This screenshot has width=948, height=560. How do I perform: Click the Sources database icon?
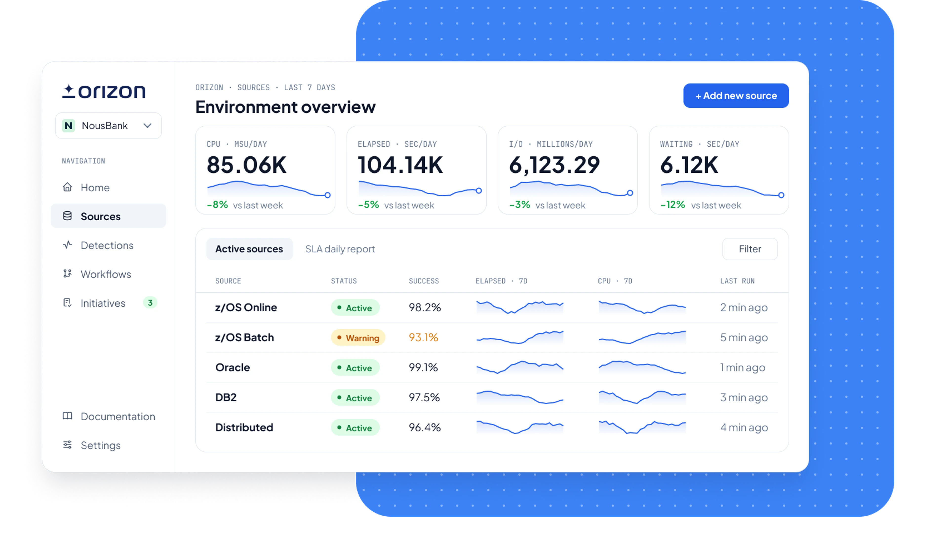tap(67, 216)
